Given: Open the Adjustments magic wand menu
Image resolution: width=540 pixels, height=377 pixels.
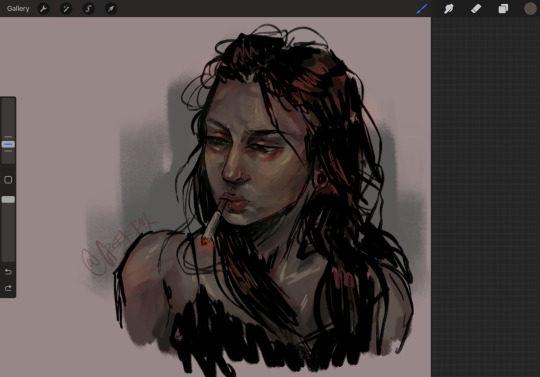Looking at the screenshot, I should (x=66, y=9).
